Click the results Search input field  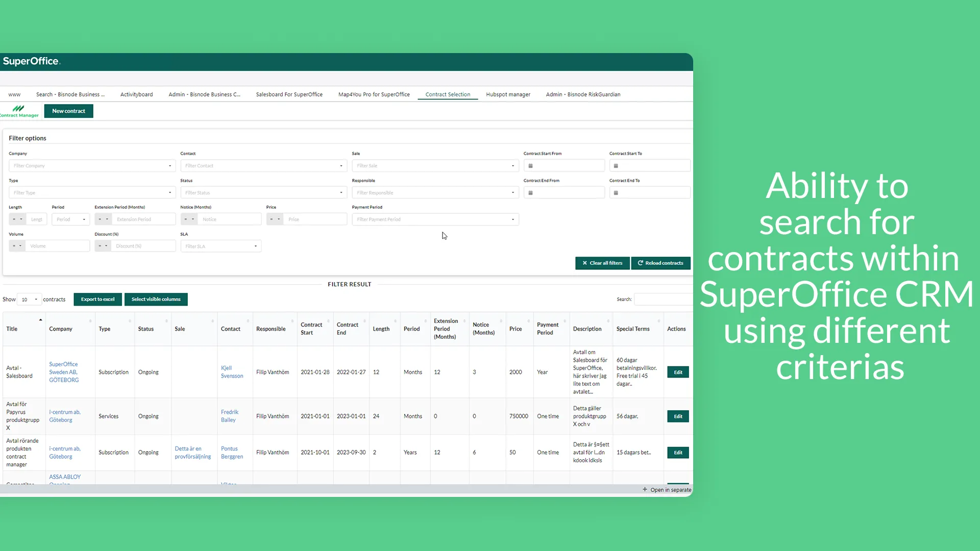point(663,299)
